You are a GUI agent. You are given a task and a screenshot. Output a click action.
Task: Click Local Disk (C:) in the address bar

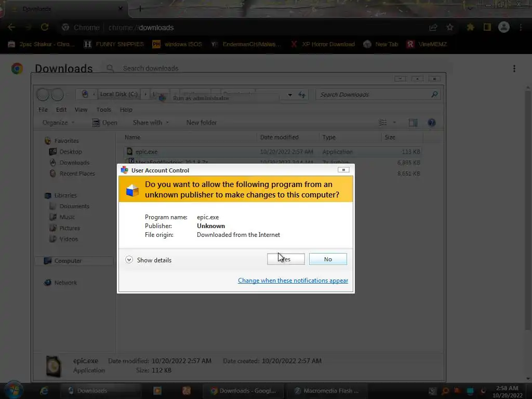[x=119, y=94]
